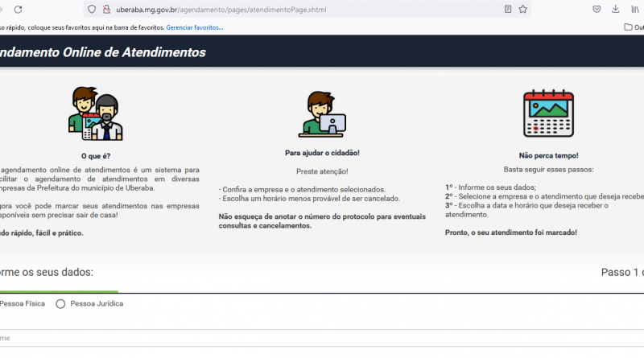The image size is (644, 358).
Task: Click the Pessoa Física option label
Action: [23, 304]
